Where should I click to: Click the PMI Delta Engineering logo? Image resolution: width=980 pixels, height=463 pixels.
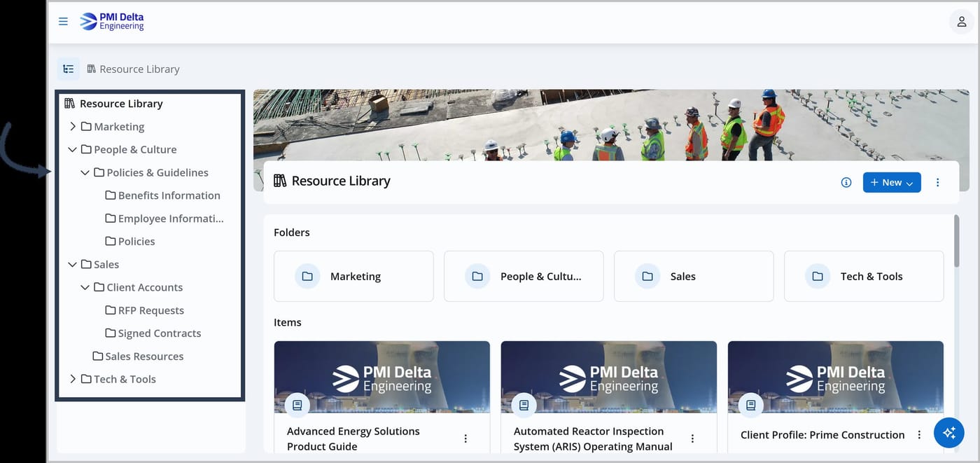pyautogui.click(x=112, y=22)
